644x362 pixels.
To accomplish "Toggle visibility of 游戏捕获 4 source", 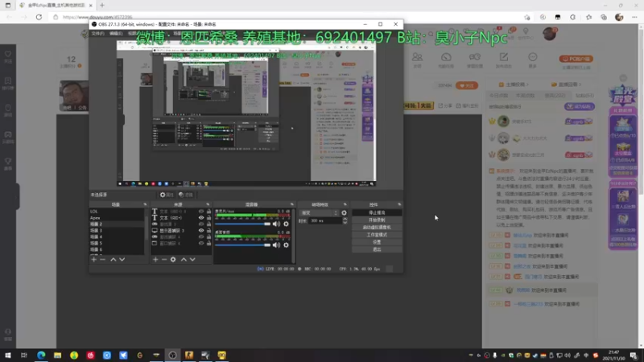I will pos(201,237).
